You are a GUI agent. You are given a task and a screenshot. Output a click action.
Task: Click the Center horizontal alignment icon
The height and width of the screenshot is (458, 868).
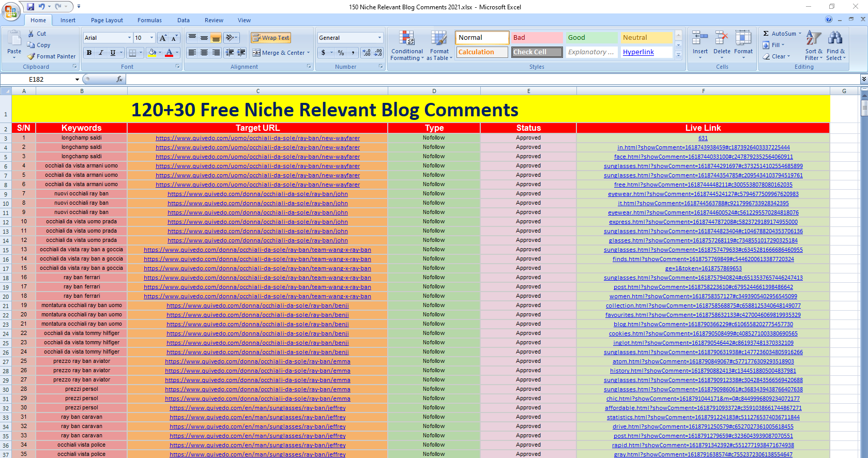[204, 53]
